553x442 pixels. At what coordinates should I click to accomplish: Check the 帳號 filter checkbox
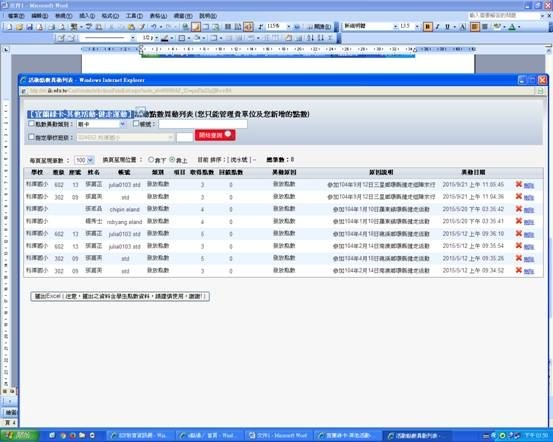[x=136, y=123]
